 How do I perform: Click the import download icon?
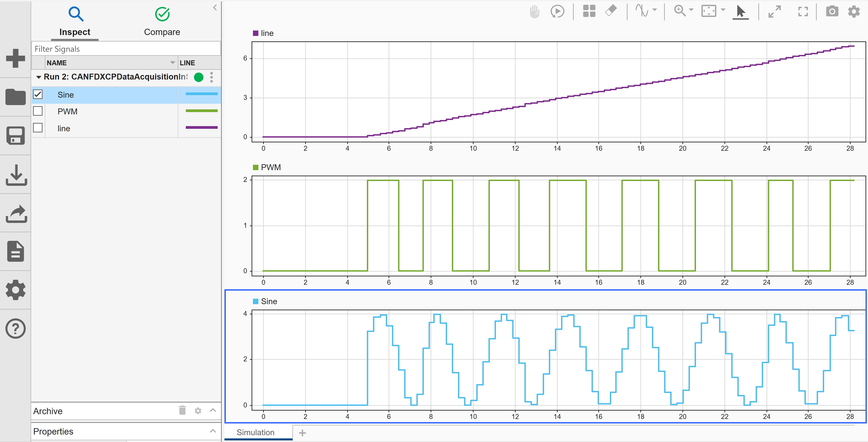tap(16, 175)
